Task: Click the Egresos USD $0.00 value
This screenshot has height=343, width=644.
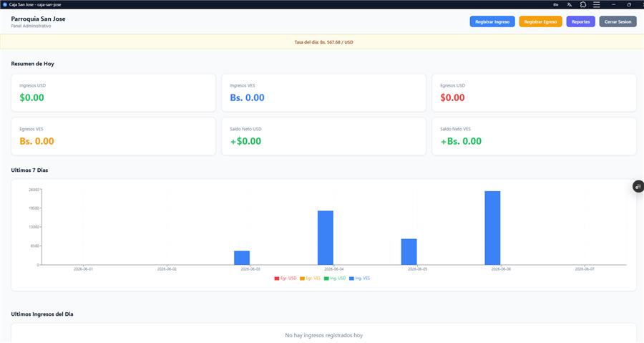Action: coord(452,98)
